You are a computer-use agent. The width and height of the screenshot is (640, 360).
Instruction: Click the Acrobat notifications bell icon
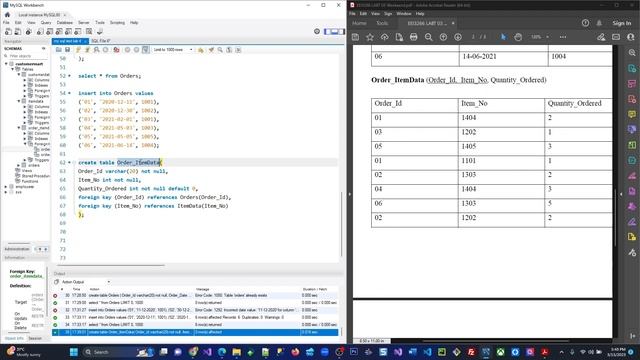tap(599, 23)
